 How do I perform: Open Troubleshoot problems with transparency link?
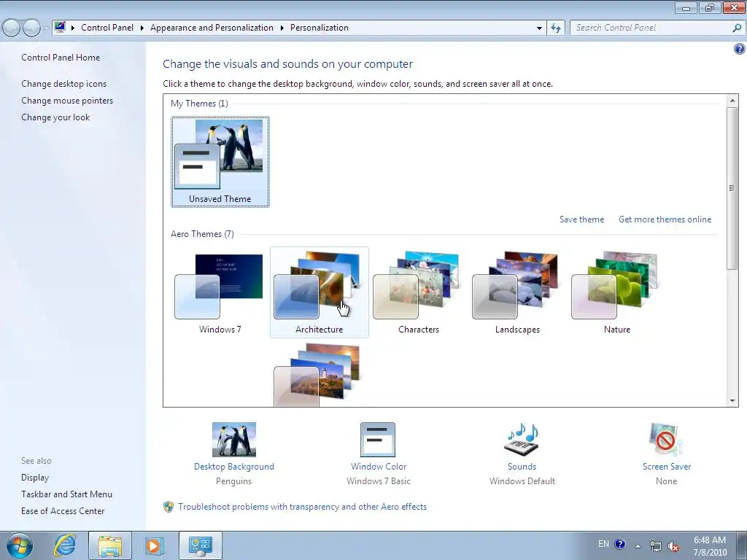pyautogui.click(x=302, y=507)
